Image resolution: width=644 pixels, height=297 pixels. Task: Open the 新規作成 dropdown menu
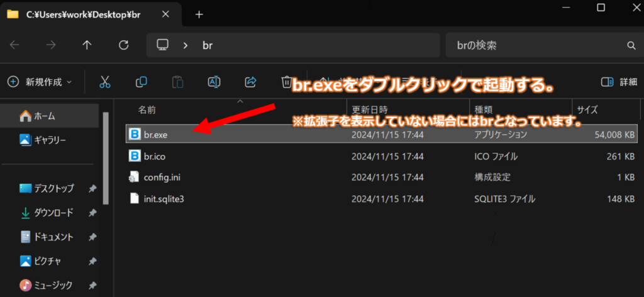tap(40, 82)
